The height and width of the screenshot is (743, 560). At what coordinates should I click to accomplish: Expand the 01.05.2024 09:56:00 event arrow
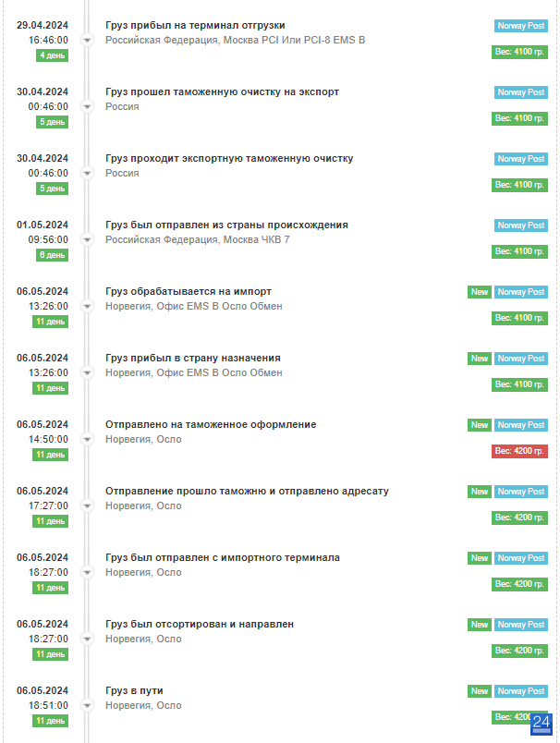(87, 239)
